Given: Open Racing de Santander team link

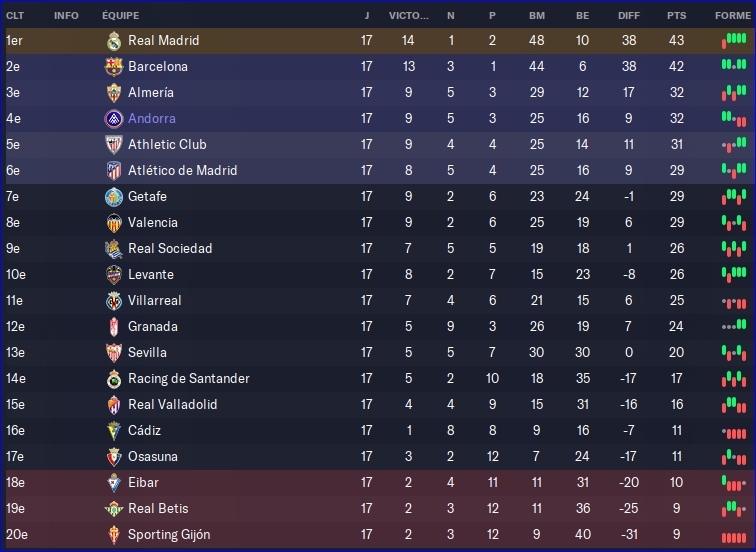Looking at the screenshot, I should (x=188, y=379).
